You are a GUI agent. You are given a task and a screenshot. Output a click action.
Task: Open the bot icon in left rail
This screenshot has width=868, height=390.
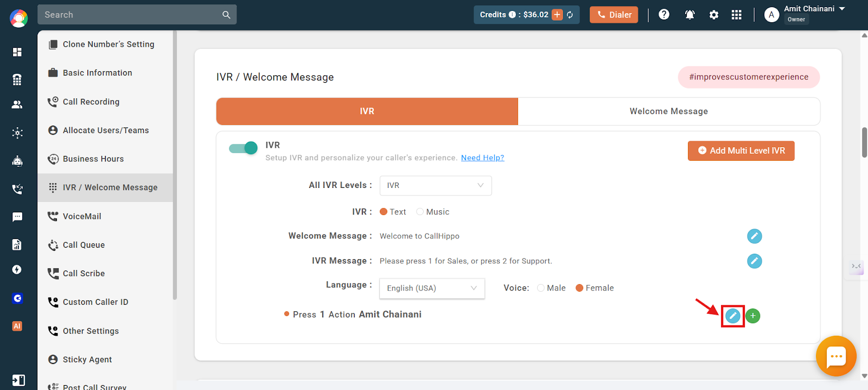(x=17, y=161)
